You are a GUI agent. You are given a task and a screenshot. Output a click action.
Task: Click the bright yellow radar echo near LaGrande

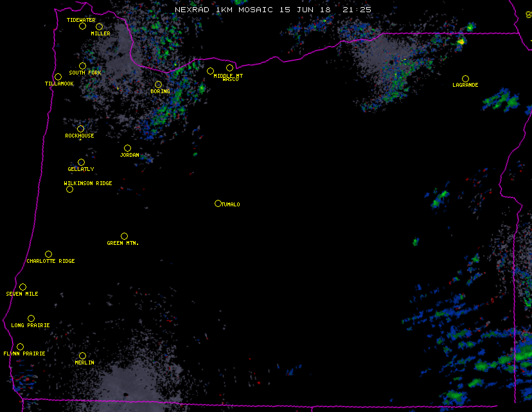pyautogui.click(x=461, y=42)
